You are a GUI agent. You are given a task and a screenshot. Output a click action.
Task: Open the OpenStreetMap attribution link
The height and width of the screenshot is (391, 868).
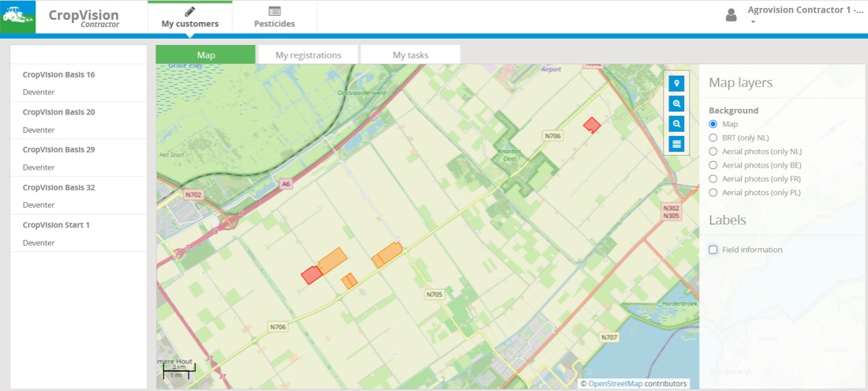click(615, 384)
